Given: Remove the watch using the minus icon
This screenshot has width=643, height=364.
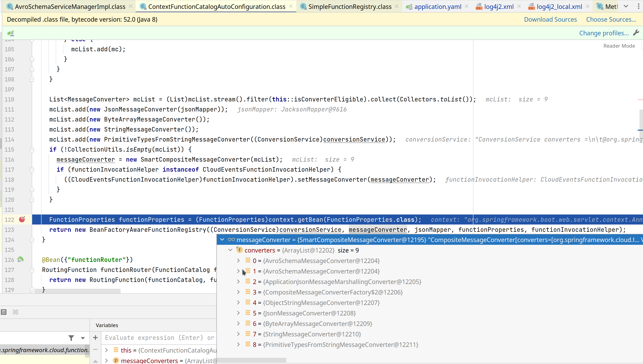Looking at the screenshot, I should click(x=95, y=349).
